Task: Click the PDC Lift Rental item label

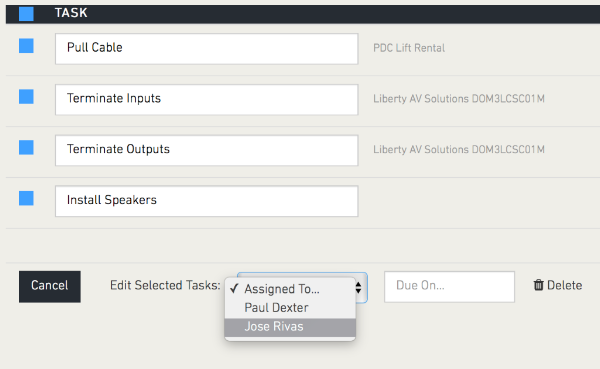Action: [409, 48]
